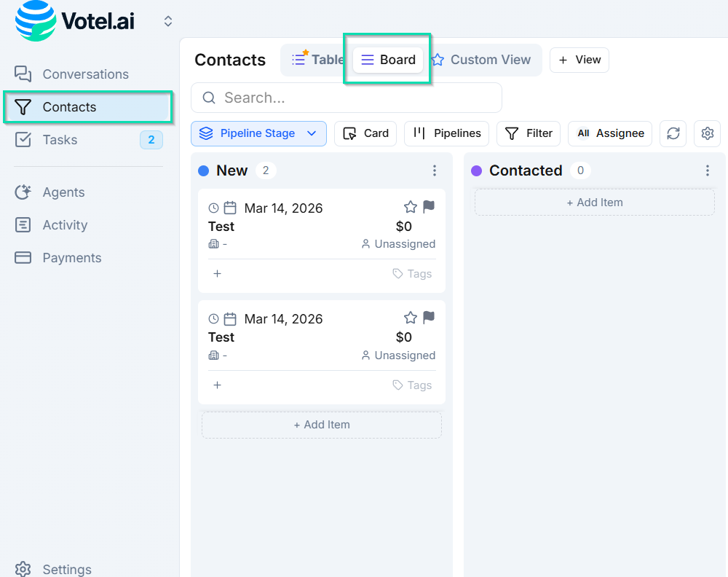Open the Pipeline Stage dropdown
This screenshot has width=728, height=577.
point(258,133)
